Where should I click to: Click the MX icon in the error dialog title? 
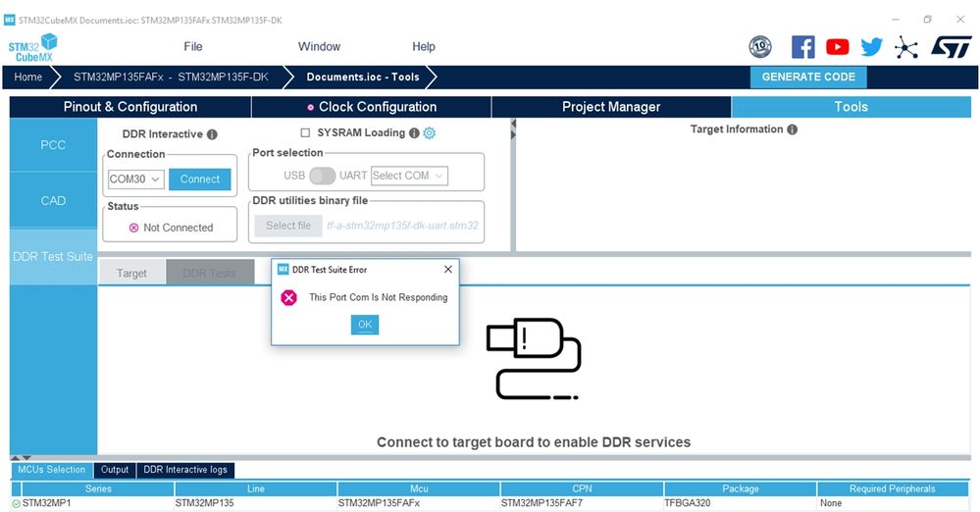[x=284, y=270]
